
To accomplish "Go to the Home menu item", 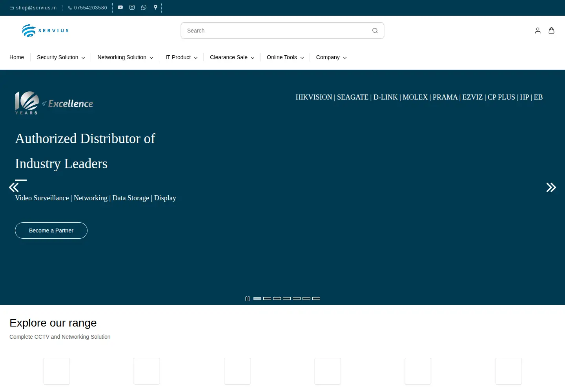I will tap(16, 57).
